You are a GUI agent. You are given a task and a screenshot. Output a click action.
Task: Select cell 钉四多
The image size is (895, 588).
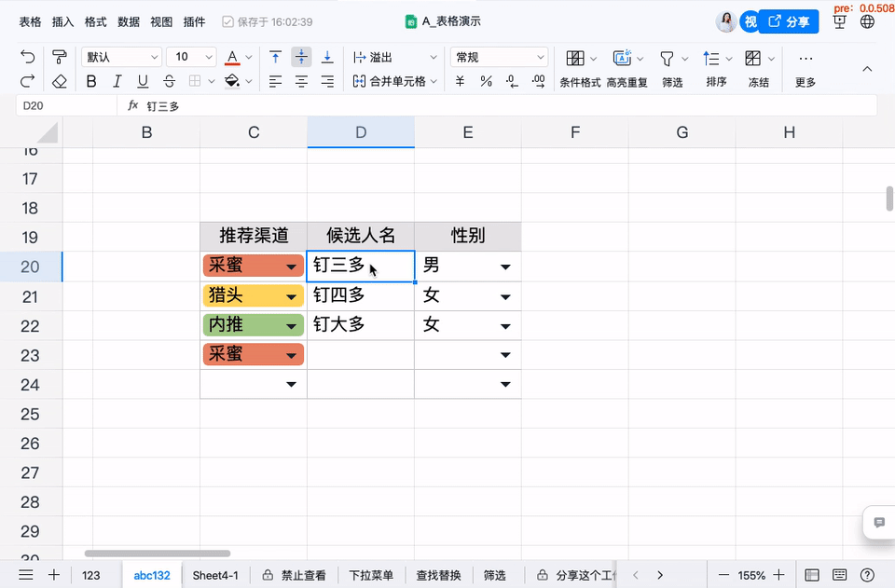pos(361,296)
